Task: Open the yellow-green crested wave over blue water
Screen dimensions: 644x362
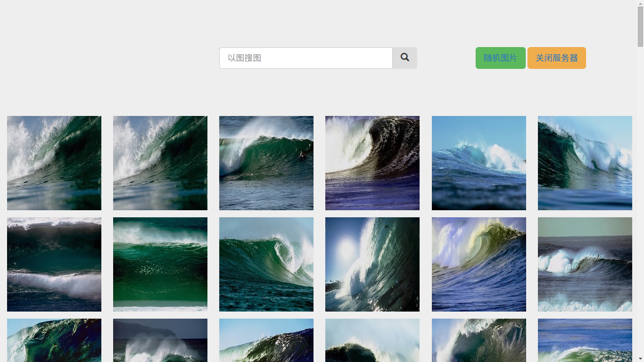Action: tap(479, 264)
